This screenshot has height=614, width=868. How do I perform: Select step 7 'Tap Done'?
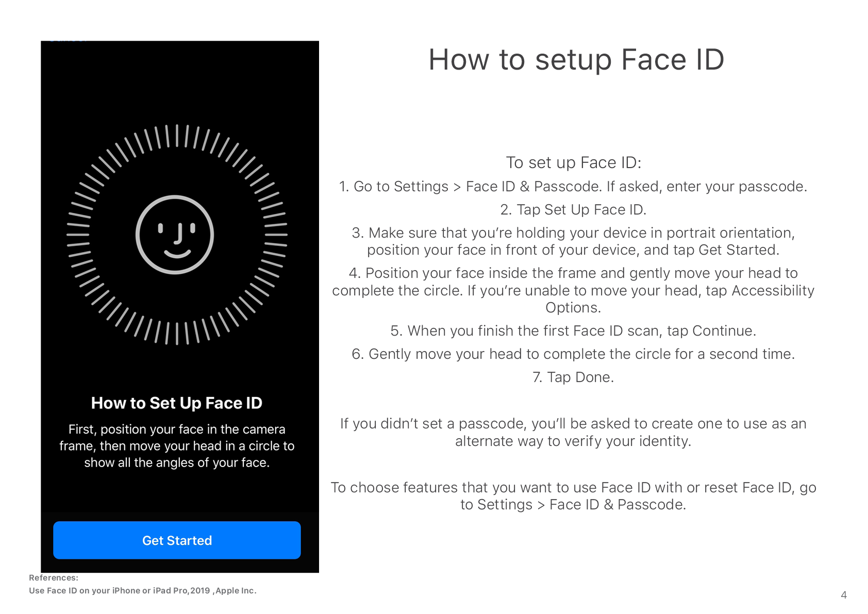pos(573,377)
